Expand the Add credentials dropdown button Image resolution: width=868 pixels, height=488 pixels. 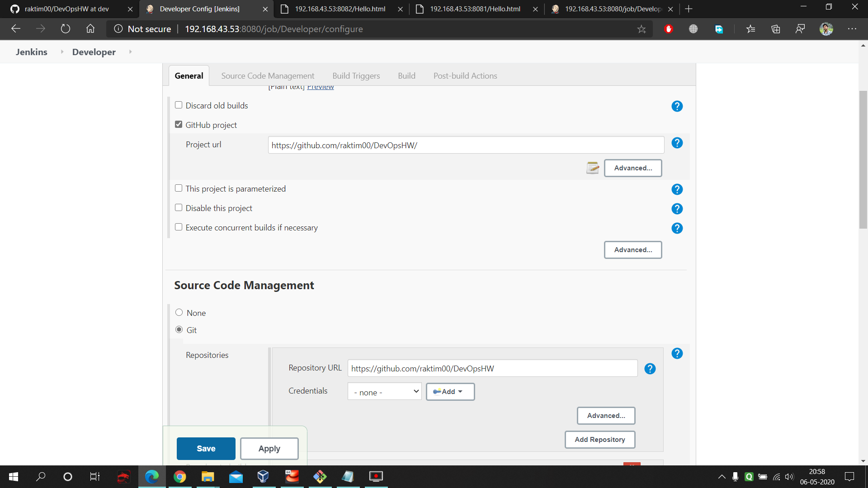coord(450,392)
